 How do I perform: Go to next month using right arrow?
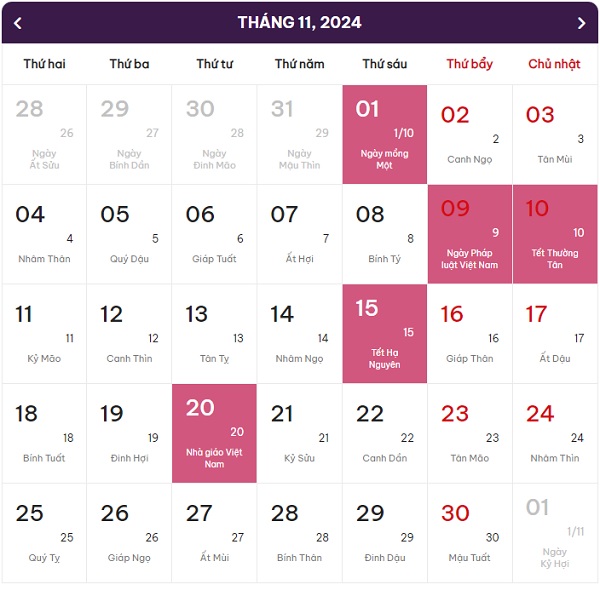pos(581,23)
